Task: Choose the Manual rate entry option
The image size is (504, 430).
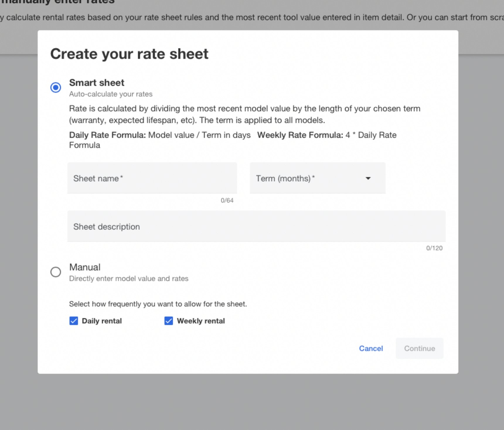Action: tap(55, 272)
